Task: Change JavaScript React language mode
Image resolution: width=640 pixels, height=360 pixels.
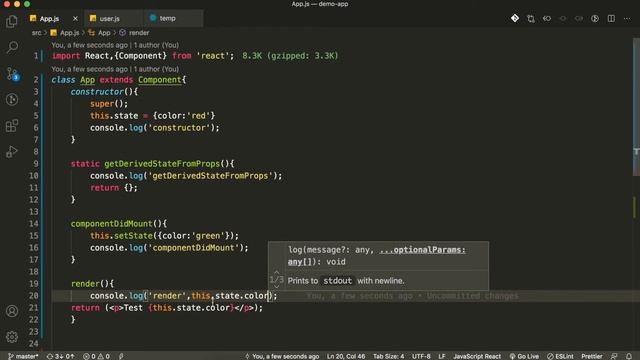Action: coord(477,356)
